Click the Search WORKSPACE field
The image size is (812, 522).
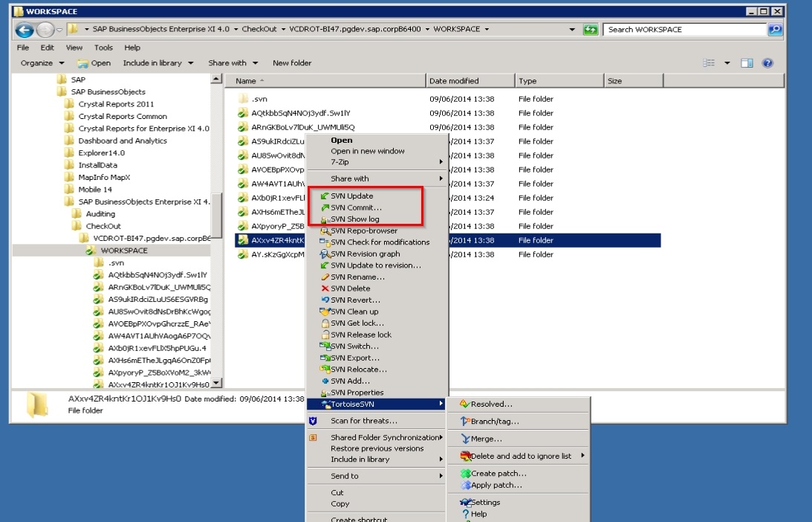pyautogui.click(x=685, y=30)
